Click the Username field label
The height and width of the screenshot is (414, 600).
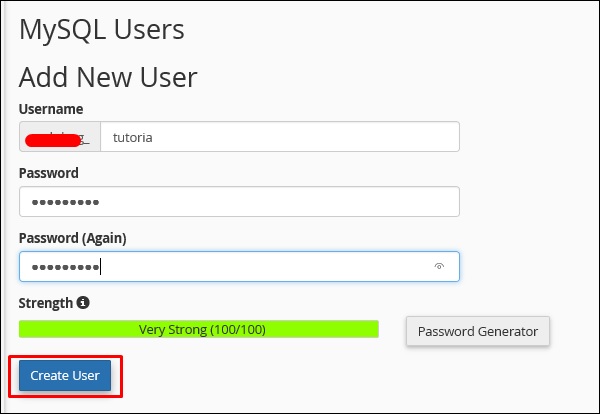coord(51,109)
